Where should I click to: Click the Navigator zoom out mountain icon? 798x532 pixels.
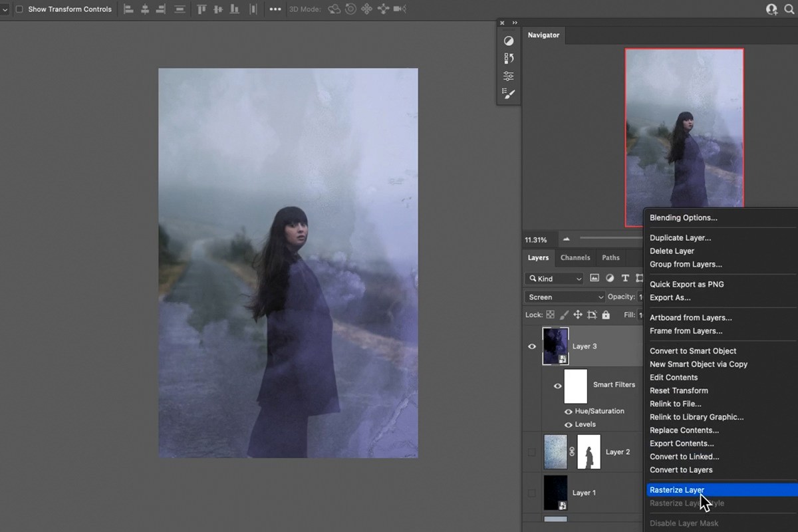567,239
